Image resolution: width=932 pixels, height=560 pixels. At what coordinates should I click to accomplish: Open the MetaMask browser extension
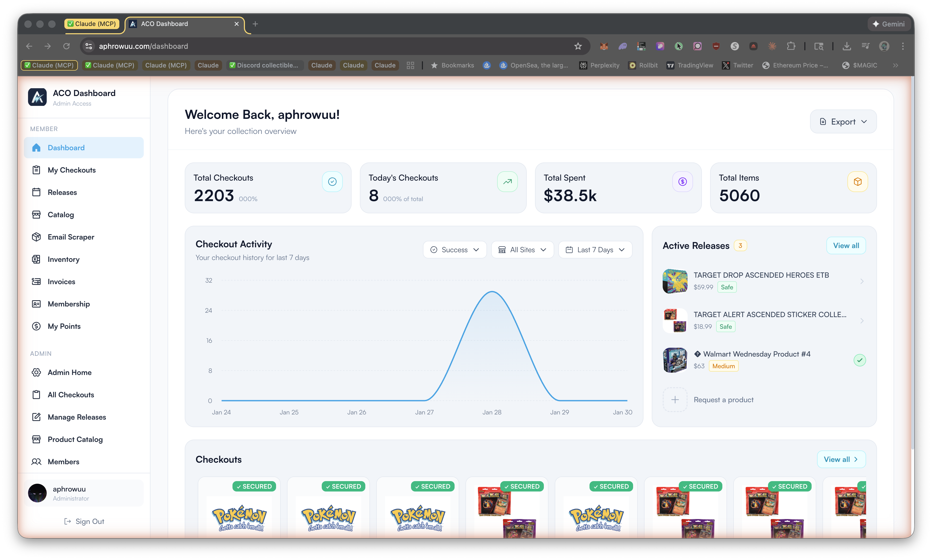coord(604,46)
